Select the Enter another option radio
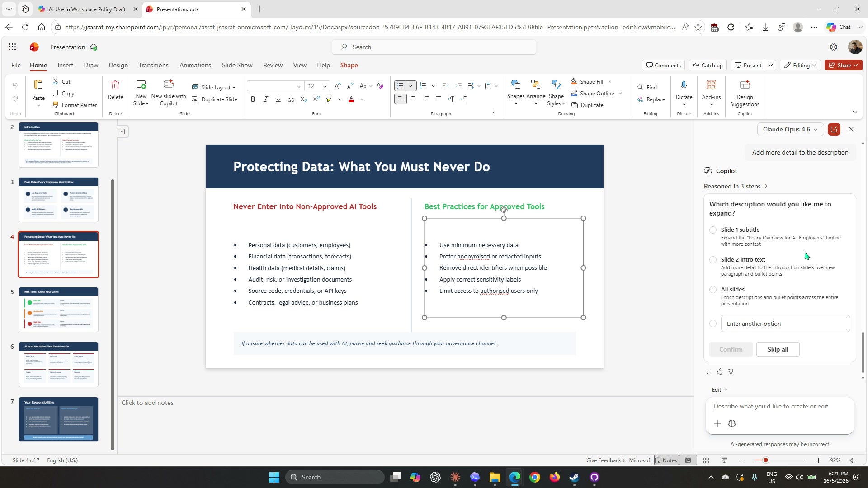868x488 pixels. tap(713, 324)
